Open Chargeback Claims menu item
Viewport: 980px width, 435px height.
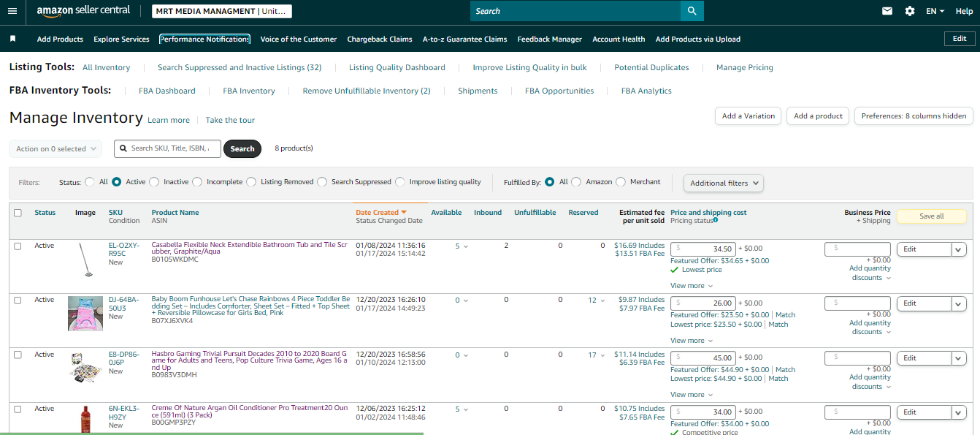(x=380, y=39)
